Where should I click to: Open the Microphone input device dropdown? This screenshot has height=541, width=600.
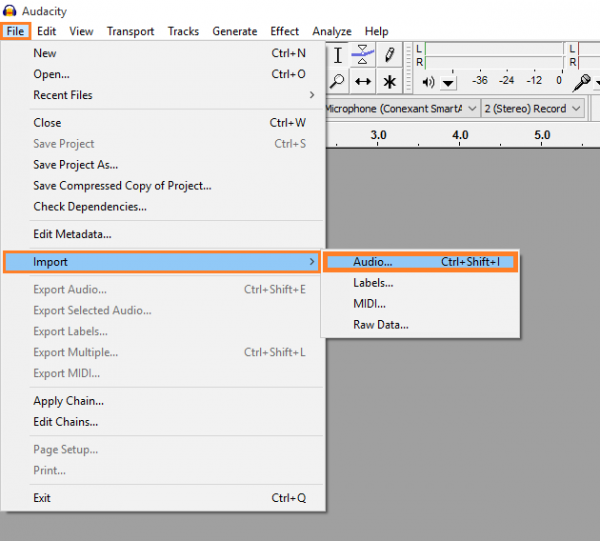click(401, 109)
